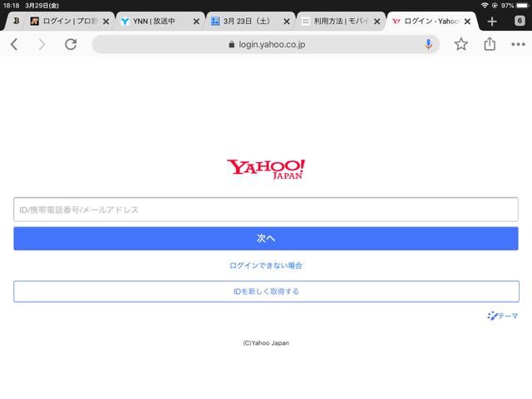532x399 pixels.
Task: Switch to the leftmost B tab
Action: [16, 21]
